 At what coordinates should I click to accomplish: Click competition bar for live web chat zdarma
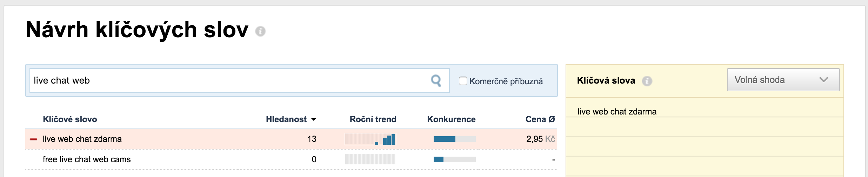coord(454,139)
